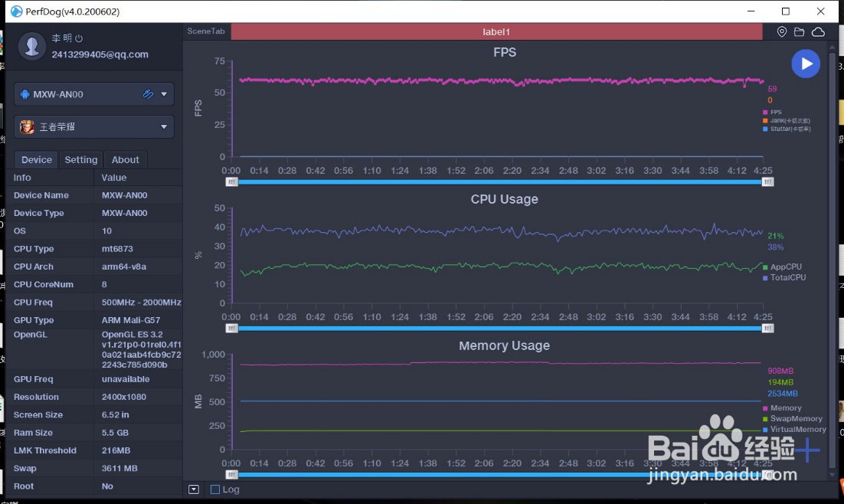Select the label1 scene tab bar
844x504 pixels.
[x=496, y=31]
